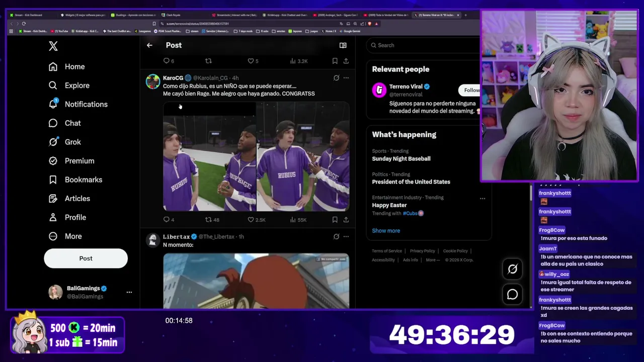644x362 pixels.
Task: Open the Terms of Service link
Action: (387, 251)
